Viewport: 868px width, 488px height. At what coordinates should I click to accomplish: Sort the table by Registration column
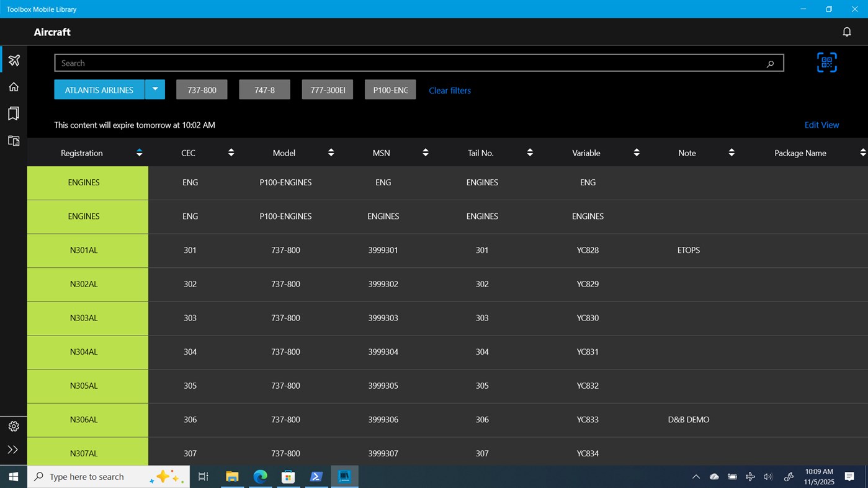pos(139,152)
